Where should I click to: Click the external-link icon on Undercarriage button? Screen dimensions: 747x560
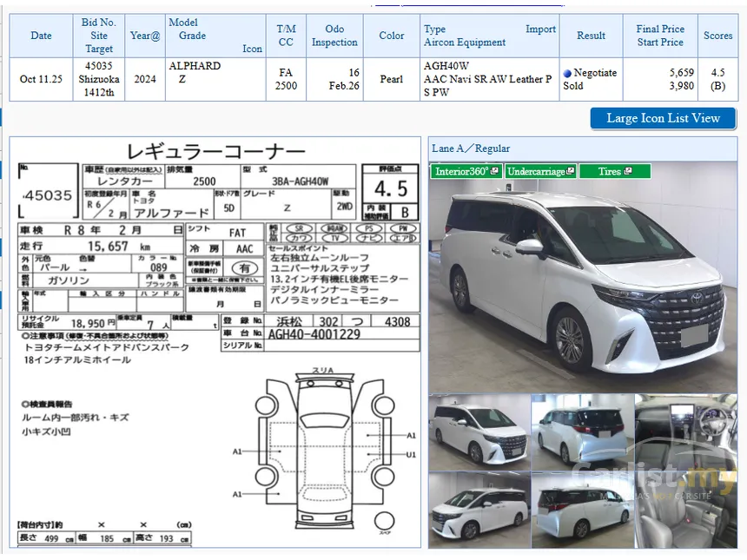coord(571,170)
